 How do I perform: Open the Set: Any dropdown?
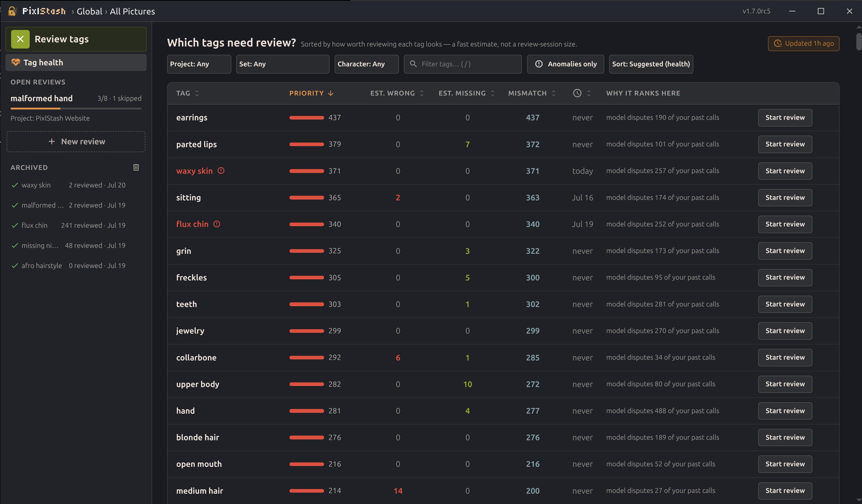coord(283,64)
